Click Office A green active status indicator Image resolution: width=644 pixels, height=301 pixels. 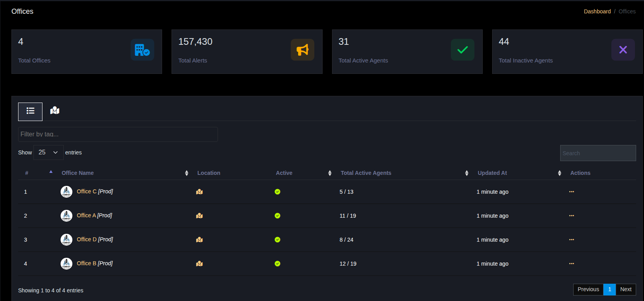(277, 216)
